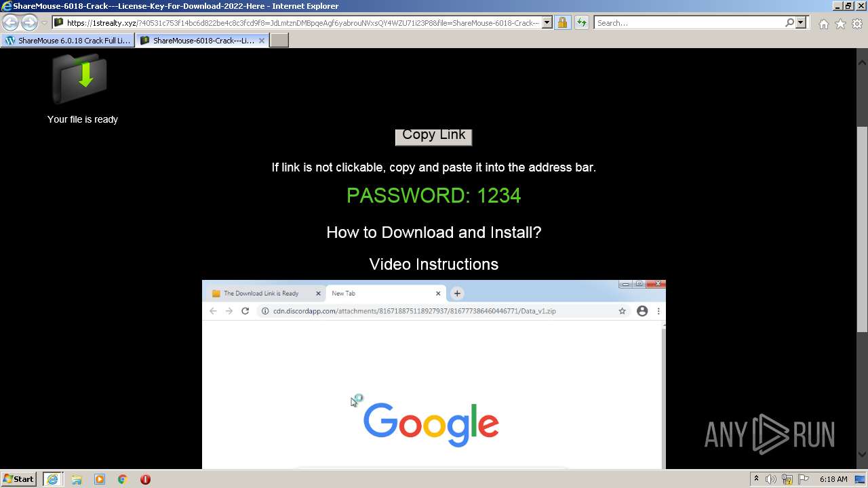Click the navigation history dropdown arrow
This screenshot has width=868, height=488.
(44, 22)
